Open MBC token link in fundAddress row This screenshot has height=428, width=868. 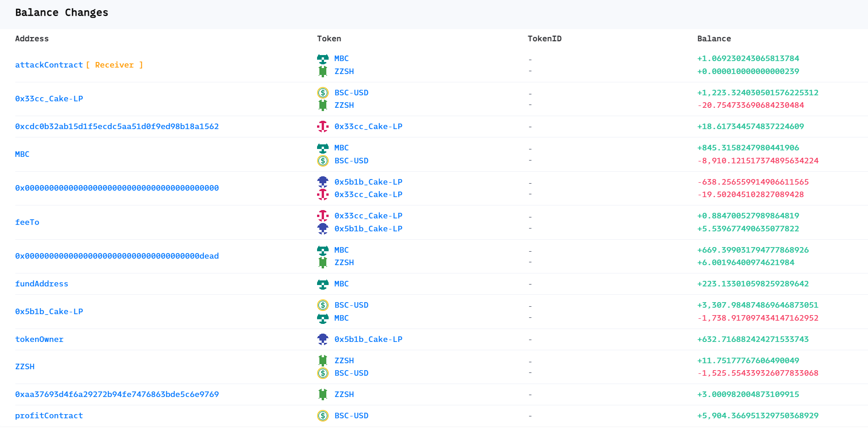pyautogui.click(x=342, y=284)
